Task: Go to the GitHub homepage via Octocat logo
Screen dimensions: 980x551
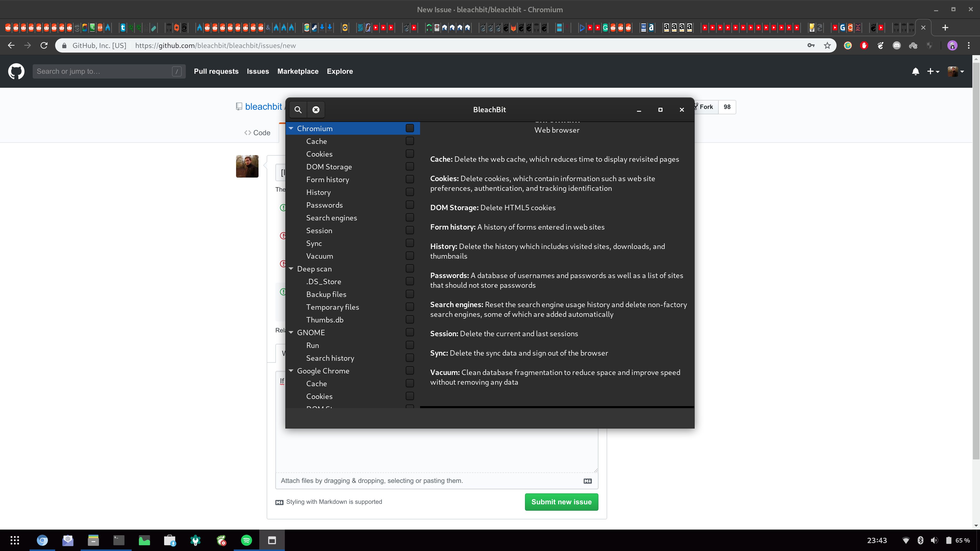Action: click(16, 71)
